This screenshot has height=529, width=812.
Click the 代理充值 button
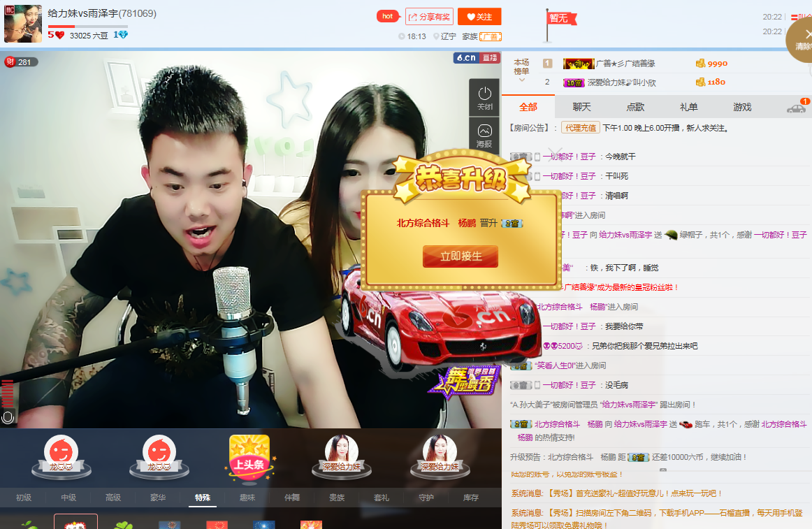pos(581,128)
